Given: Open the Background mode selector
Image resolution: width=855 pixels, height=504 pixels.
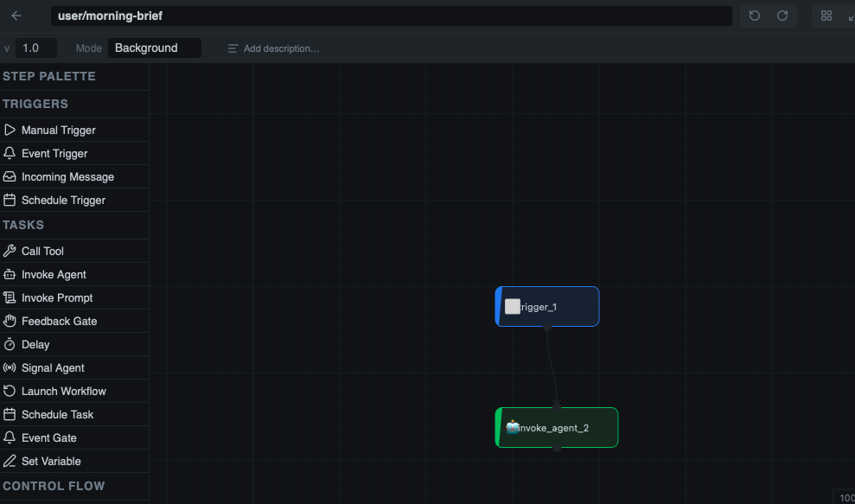Looking at the screenshot, I should coord(154,48).
